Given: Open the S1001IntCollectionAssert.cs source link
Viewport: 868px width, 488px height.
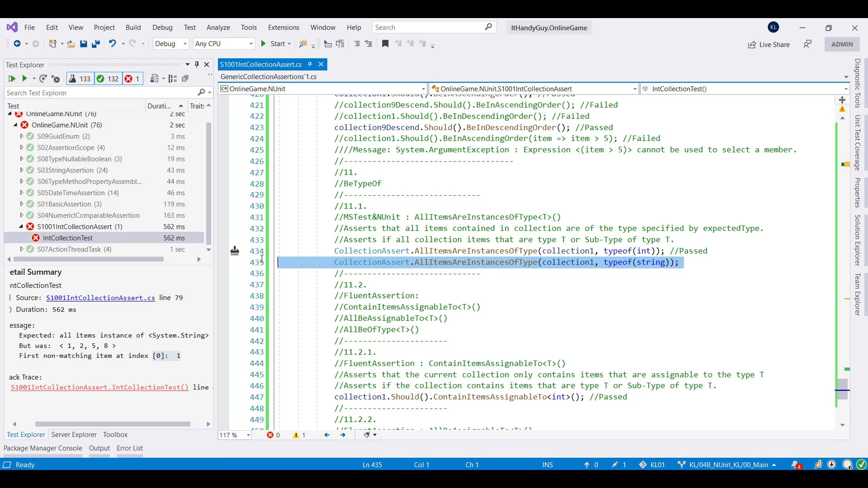Looking at the screenshot, I should pos(100,298).
